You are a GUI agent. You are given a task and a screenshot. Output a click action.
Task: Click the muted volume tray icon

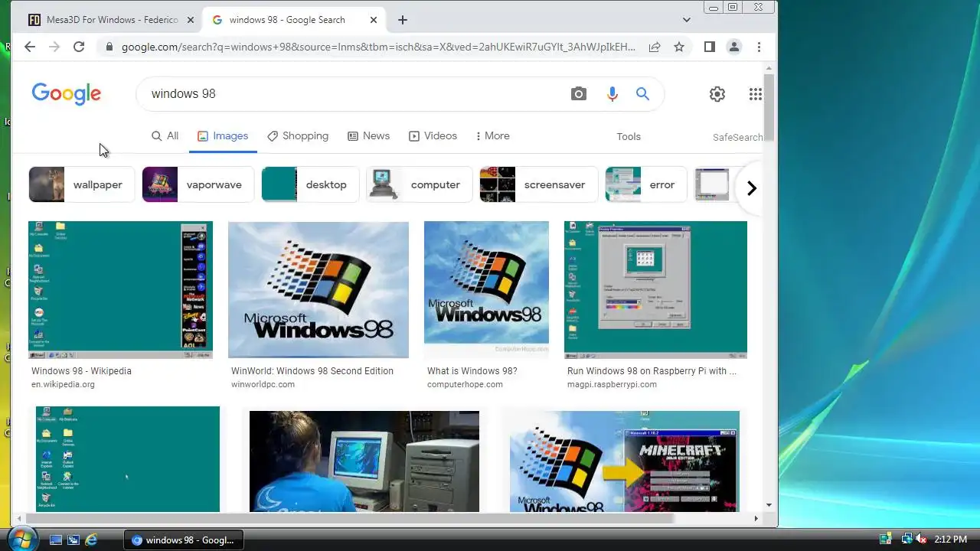920,540
